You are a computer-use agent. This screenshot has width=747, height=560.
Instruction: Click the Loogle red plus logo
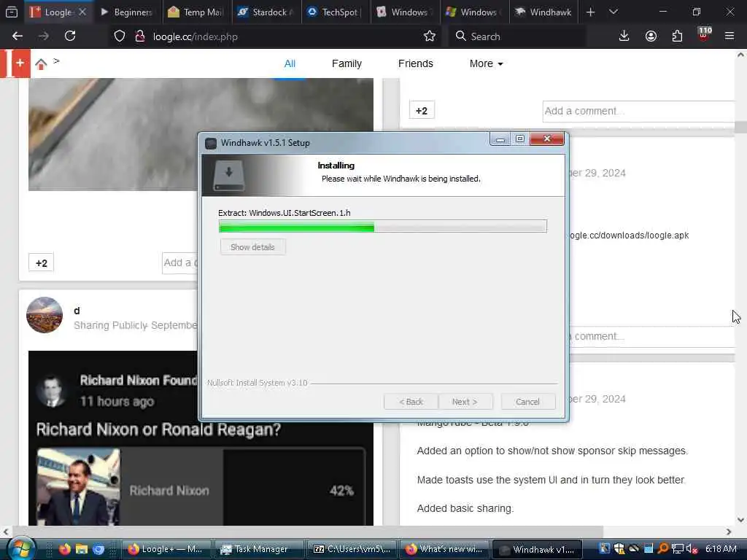click(x=15, y=63)
